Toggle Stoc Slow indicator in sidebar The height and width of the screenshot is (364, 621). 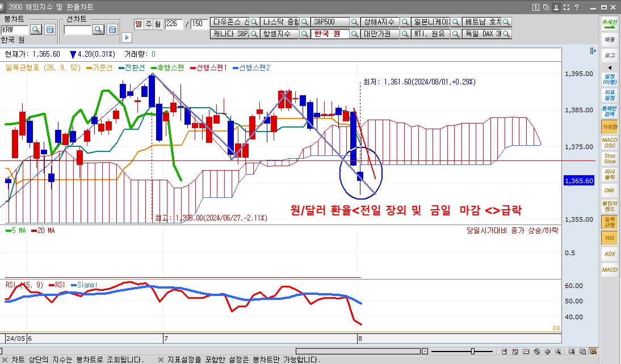pyautogui.click(x=610, y=159)
